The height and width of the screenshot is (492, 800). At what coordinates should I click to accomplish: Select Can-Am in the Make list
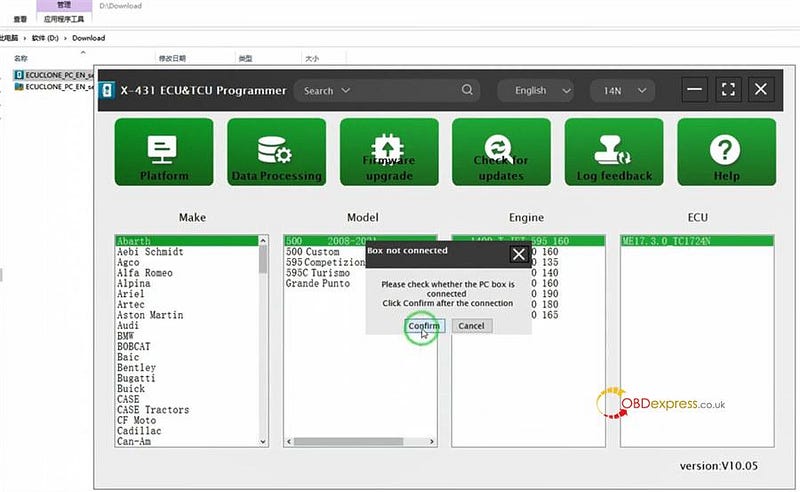coord(187,441)
